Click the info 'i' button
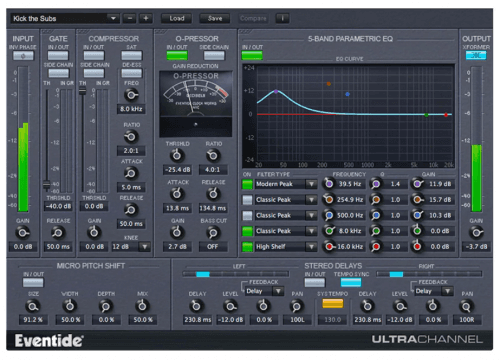 coord(282,18)
